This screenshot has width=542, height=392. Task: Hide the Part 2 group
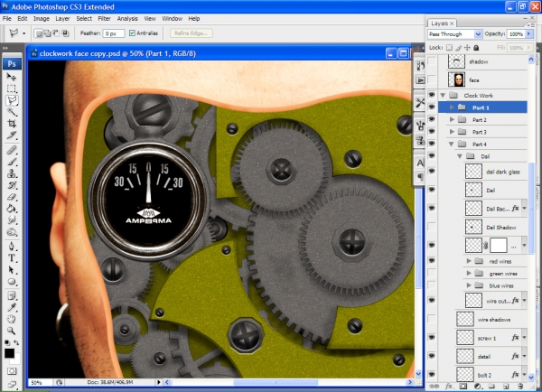[432, 119]
